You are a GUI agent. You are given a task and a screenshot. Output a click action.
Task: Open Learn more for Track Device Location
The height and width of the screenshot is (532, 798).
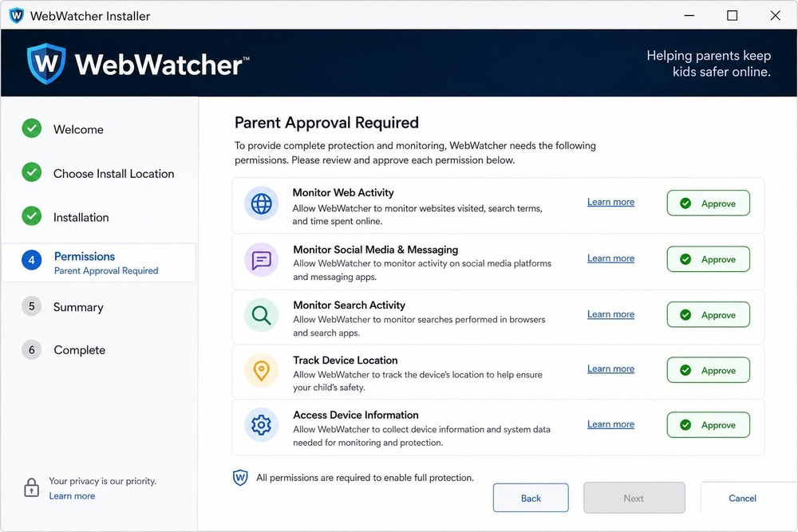[610, 368]
